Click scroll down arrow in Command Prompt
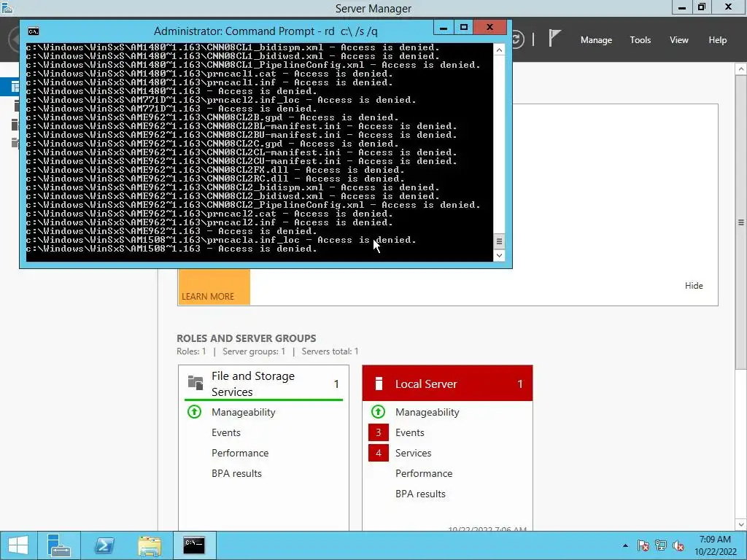 click(x=499, y=256)
